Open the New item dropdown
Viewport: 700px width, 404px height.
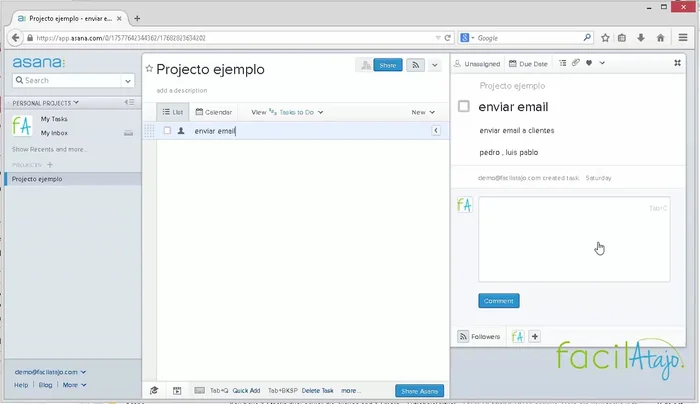[422, 112]
